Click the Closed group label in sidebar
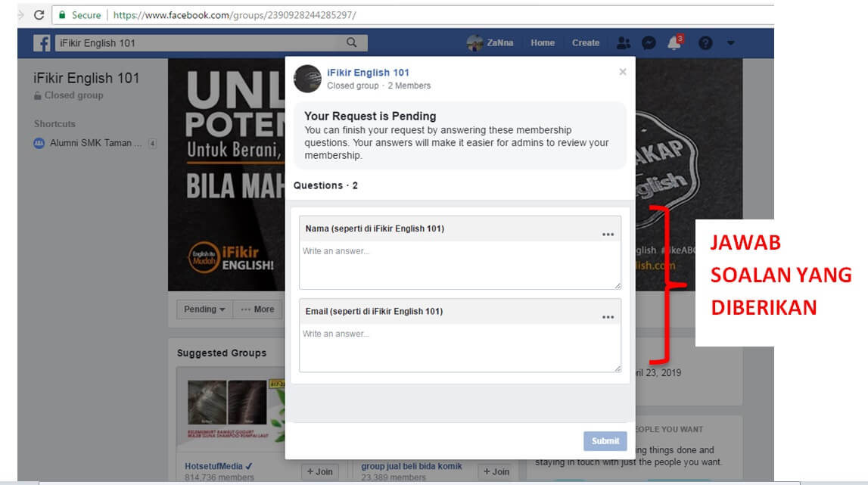Screen dimensions: 868x485 [73, 95]
